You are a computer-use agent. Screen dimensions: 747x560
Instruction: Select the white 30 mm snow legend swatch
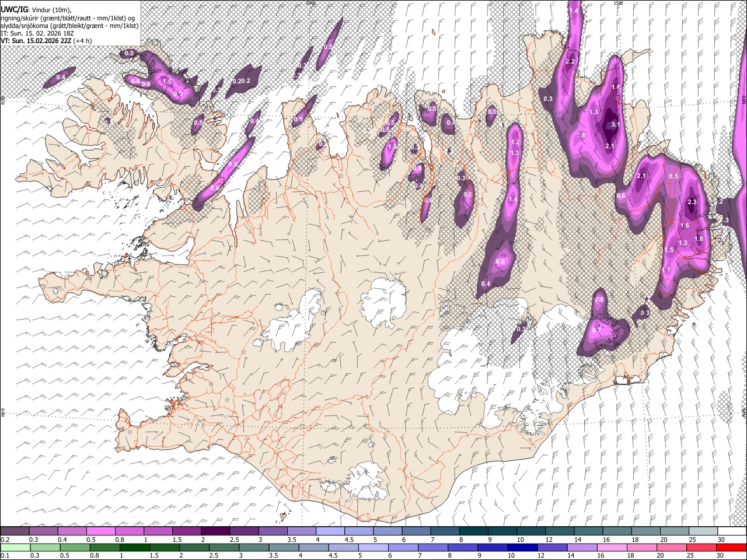pyautogui.click(x=731, y=531)
